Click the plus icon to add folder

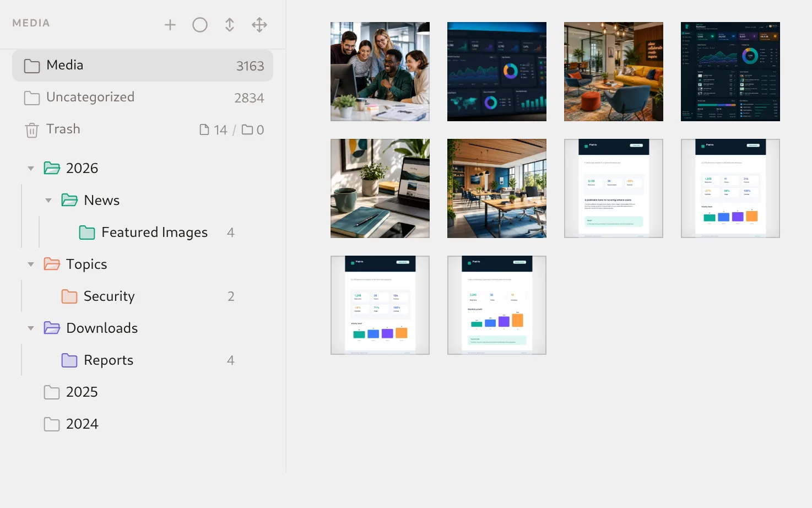coord(170,25)
